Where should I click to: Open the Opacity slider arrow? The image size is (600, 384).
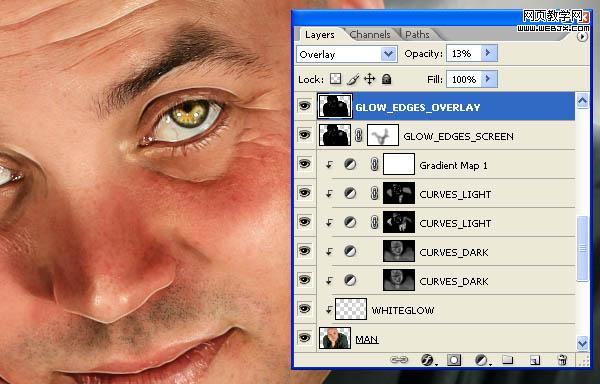(x=488, y=53)
